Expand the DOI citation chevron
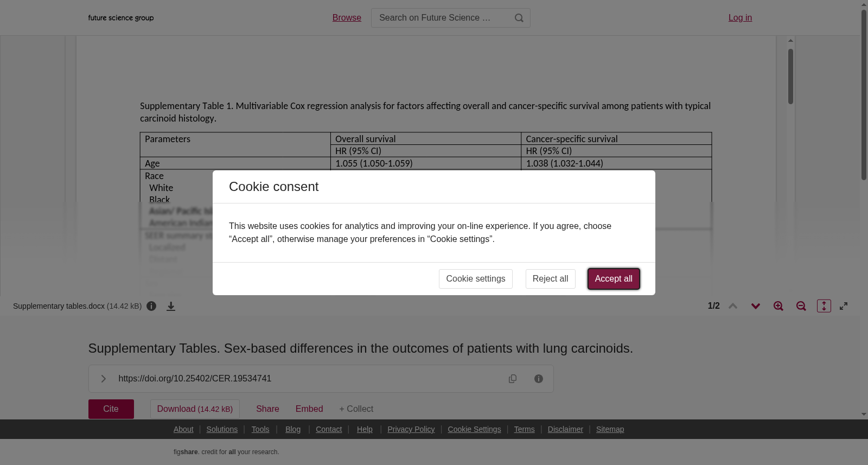868x465 pixels. 103,379
